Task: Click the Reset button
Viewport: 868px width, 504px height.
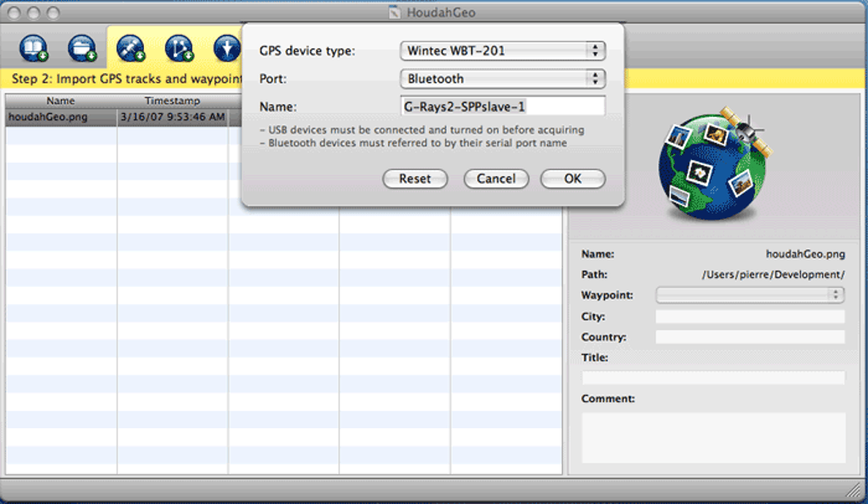Action: pyautogui.click(x=415, y=179)
